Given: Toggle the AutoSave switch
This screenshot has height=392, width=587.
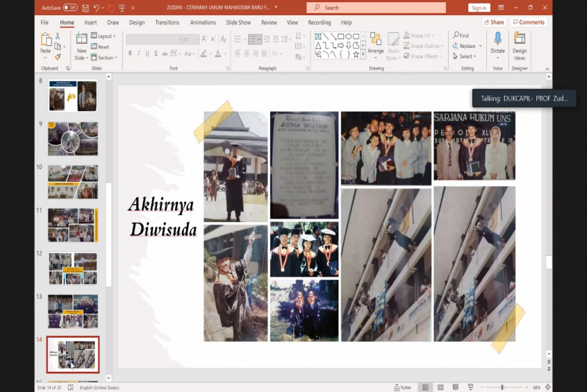Looking at the screenshot, I should pyautogui.click(x=69, y=8).
